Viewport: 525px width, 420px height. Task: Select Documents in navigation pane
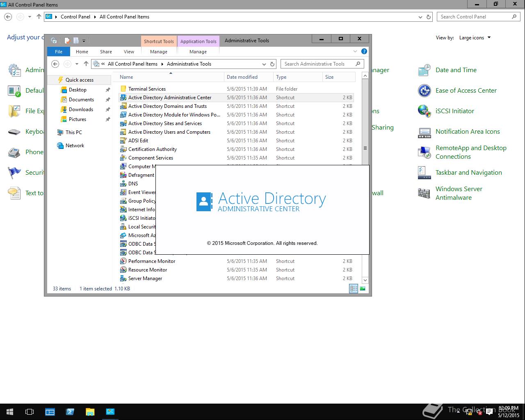(81, 100)
